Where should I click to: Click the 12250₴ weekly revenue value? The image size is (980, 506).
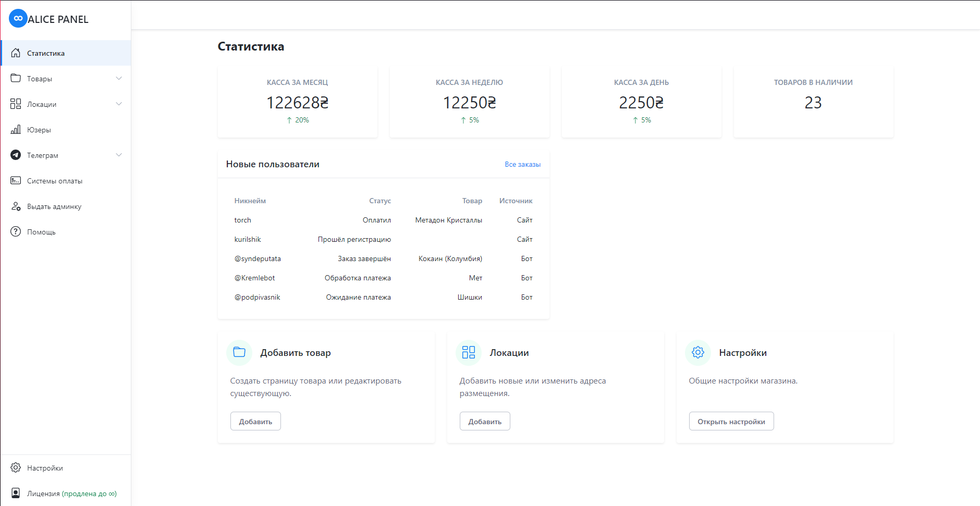tap(470, 103)
